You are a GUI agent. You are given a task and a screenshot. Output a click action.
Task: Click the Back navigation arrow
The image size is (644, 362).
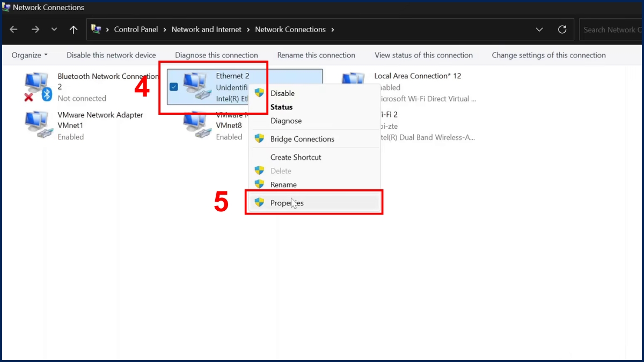tap(14, 29)
